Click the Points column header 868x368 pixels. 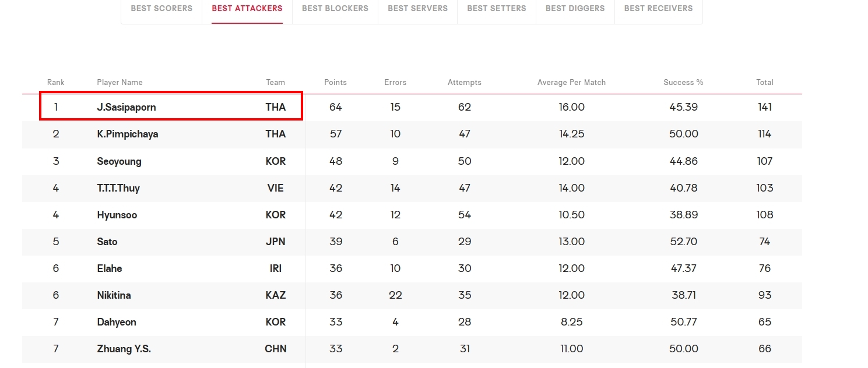coord(336,83)
